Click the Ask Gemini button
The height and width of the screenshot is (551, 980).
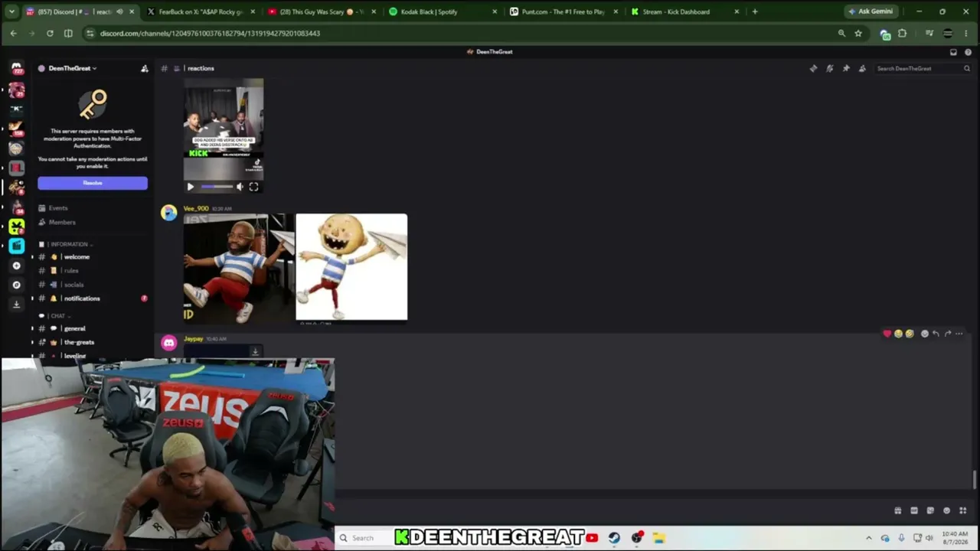[x=871, y=11]
